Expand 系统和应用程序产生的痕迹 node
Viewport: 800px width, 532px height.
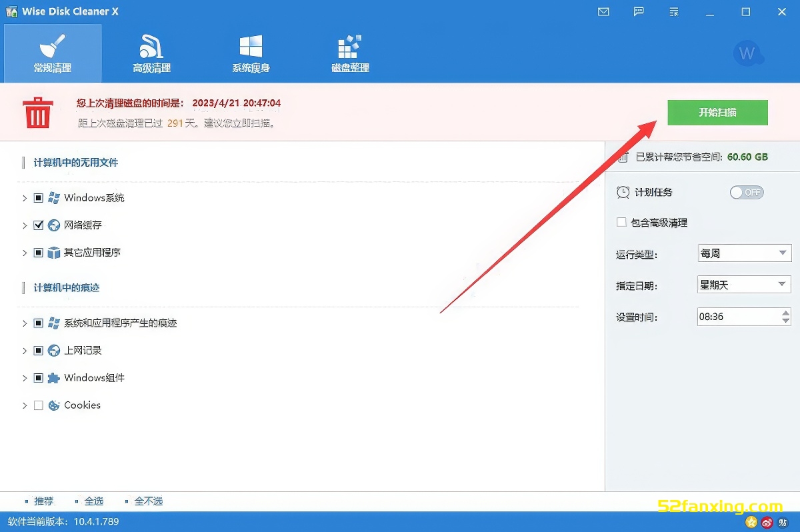pos(25,323)
